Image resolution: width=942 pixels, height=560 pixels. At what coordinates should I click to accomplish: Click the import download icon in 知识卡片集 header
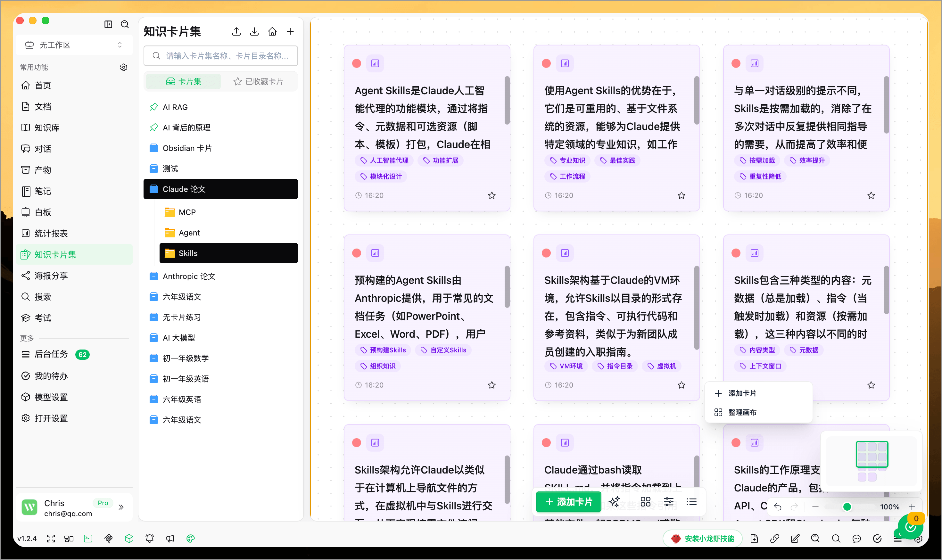tap(254, 31)
